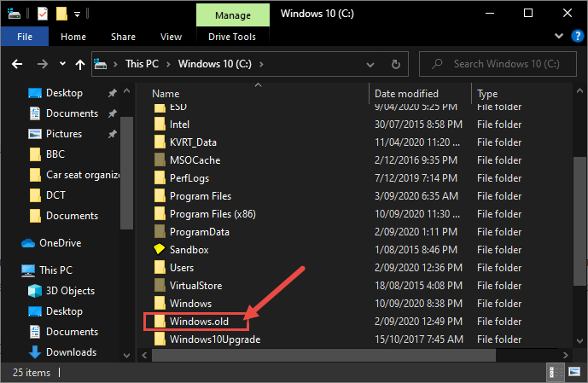Viewport: 588px width, 383px height.
Task: Open the Help question mark icon
Action: (577, 37)
